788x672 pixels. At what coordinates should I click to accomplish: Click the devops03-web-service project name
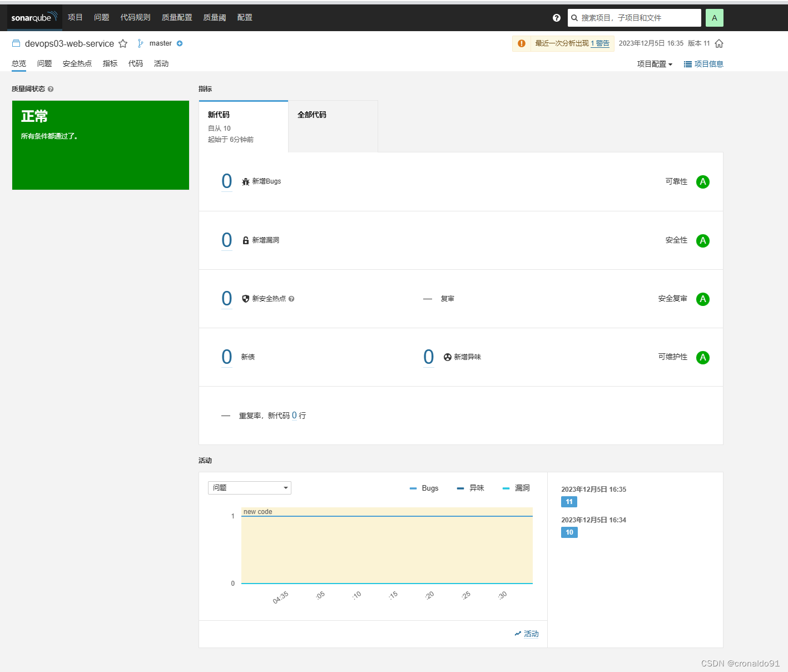tap(70, 43)
